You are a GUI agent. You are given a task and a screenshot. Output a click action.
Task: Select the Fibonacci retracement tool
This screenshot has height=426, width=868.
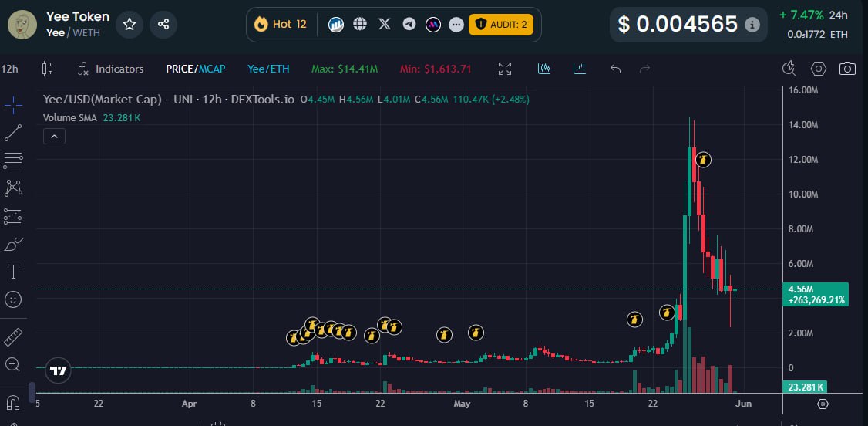pos(13,161)
